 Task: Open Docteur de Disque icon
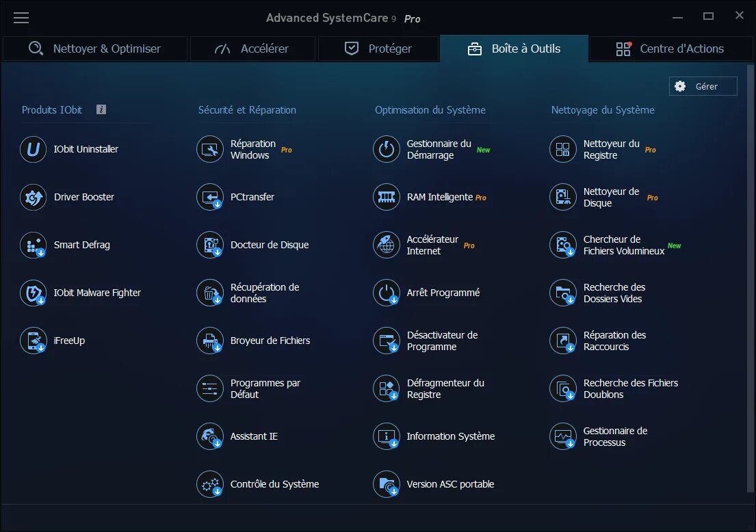click(210, 245)
